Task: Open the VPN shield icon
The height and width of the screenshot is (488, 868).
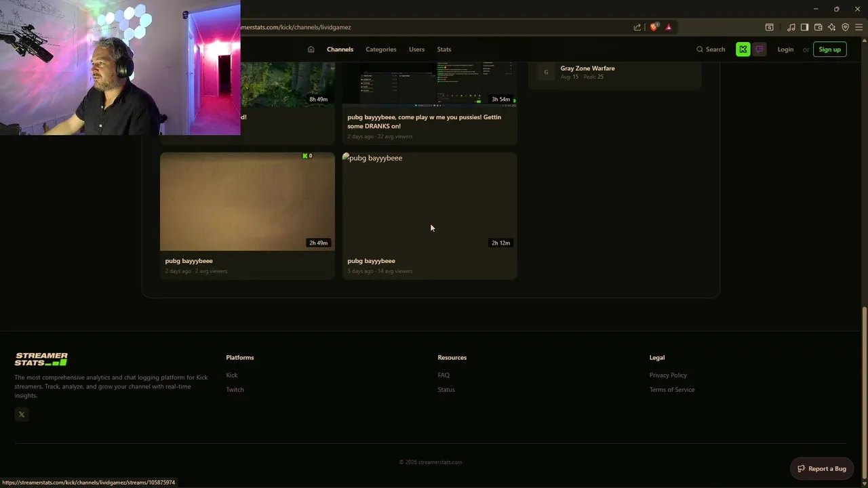Action: (x=845, y=27)
